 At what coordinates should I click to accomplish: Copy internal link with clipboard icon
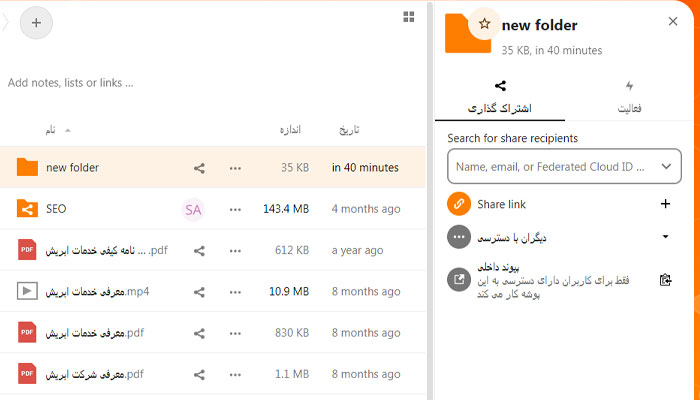(665, 280)
